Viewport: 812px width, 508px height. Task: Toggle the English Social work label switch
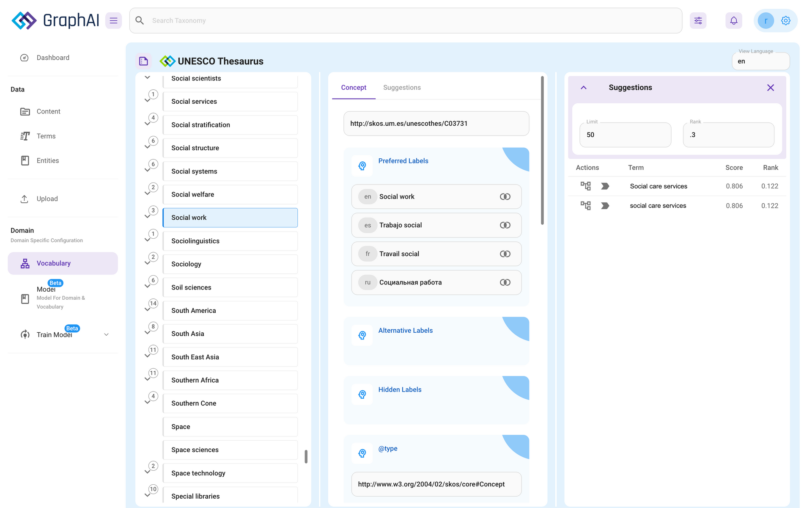pyautogui.click(x=505, y=197)
